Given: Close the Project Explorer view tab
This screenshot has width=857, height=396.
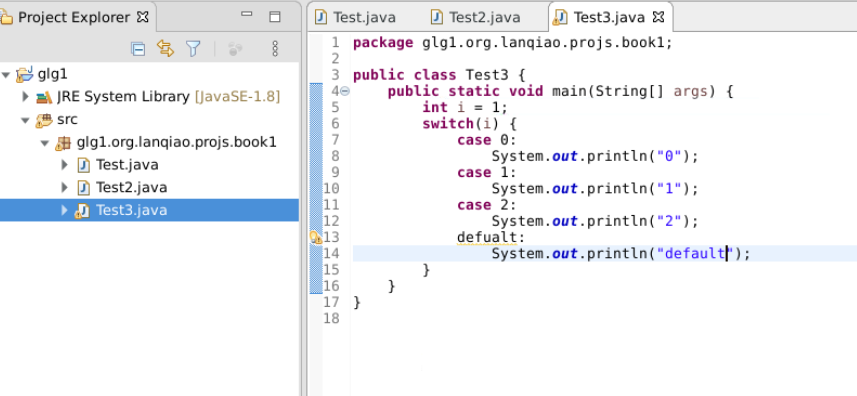Looking at the screenshot, I should click(142, 17).
